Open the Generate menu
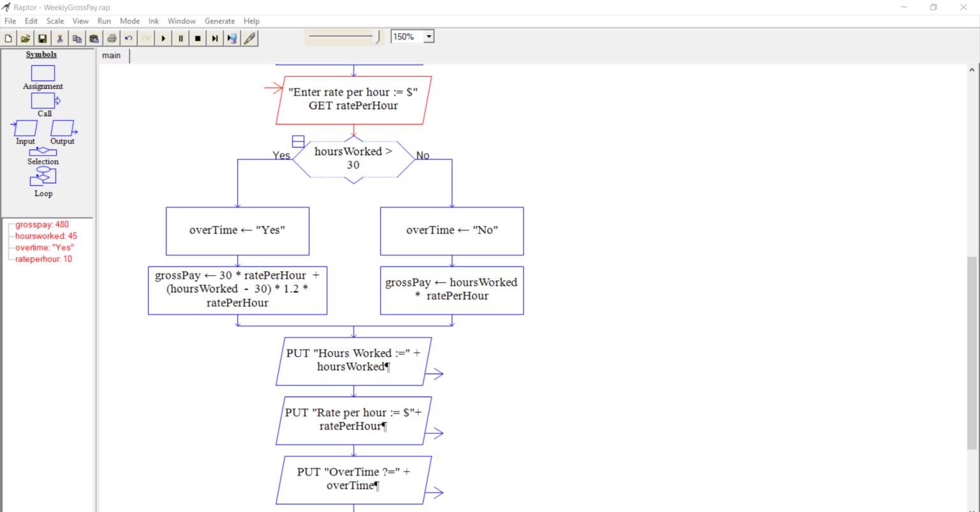 pyautogui.click(x=219, y=20)
